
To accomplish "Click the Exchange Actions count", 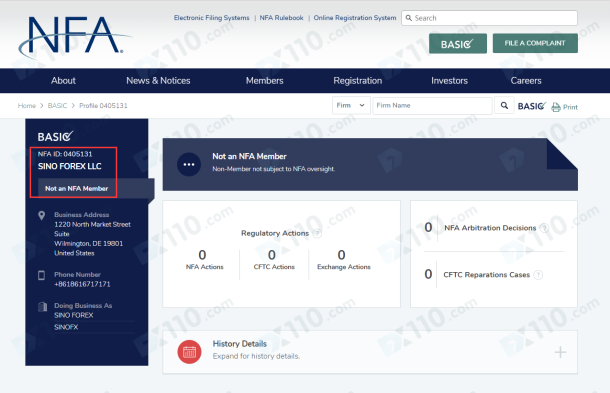I will 342,255.
